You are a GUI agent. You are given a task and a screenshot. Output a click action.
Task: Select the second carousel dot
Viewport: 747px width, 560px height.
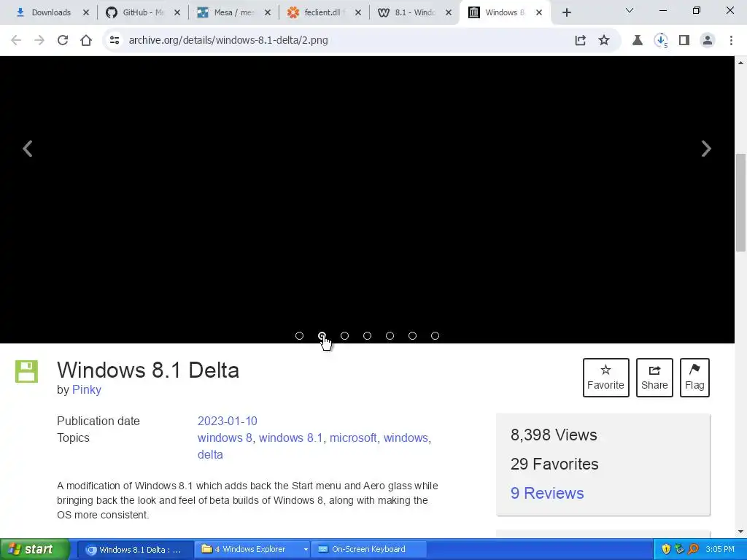click(322, 335)
